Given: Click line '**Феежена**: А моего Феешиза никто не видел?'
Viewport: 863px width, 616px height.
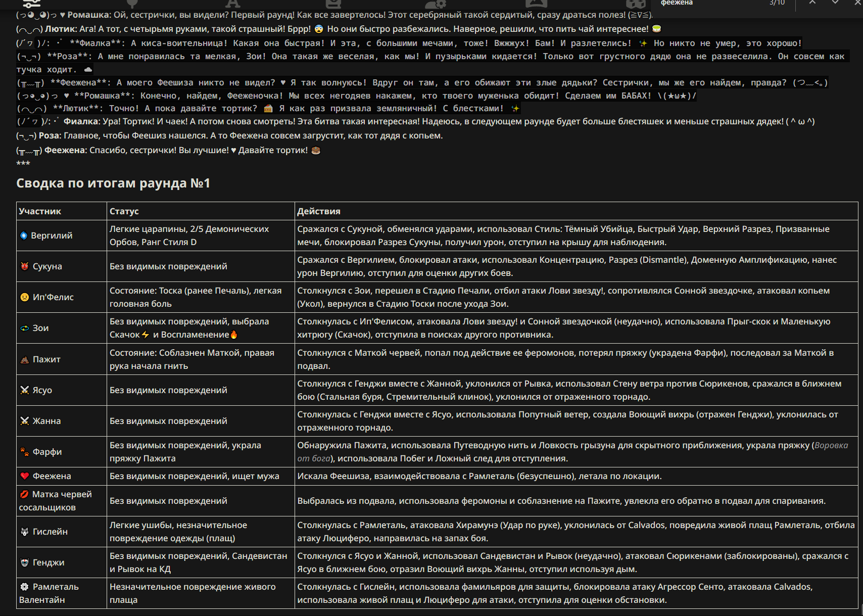Looking at the screenshot, I should click(x=422, y=82).
